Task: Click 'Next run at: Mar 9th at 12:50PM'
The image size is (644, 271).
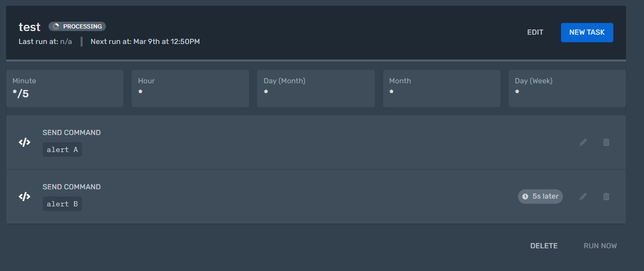Action: [145, 41]
